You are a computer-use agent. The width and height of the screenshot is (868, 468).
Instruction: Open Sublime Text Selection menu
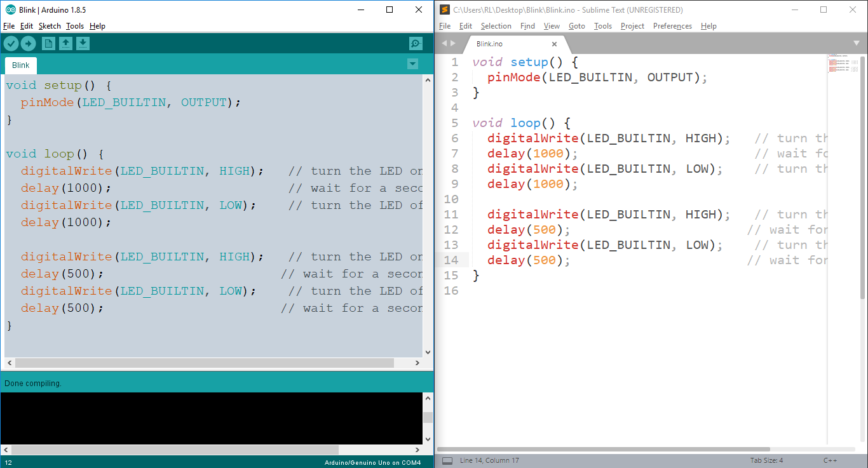click(496, 26)
